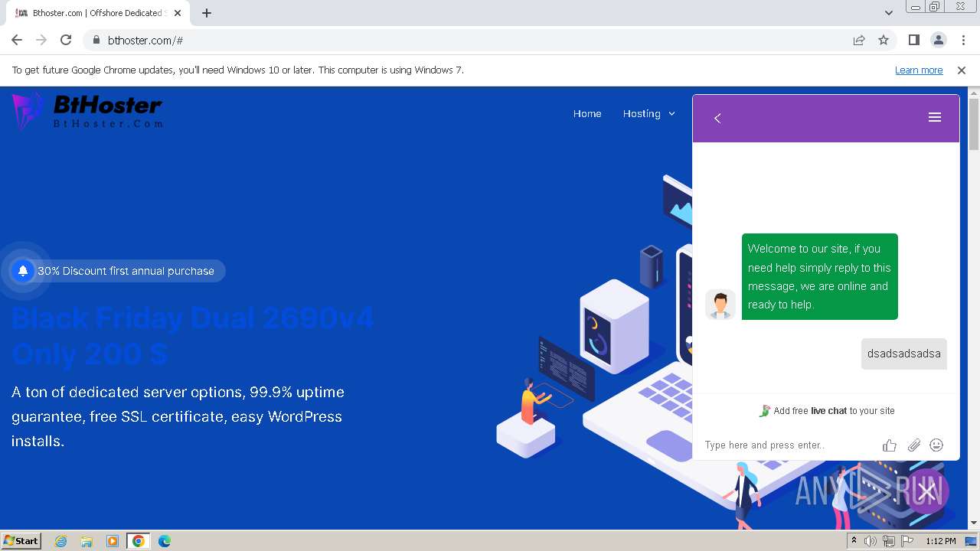Viewport: 980px width, 551px height.
Task: Dismiss the Chrome update notification bar
Action: click(x=962, y=70)
